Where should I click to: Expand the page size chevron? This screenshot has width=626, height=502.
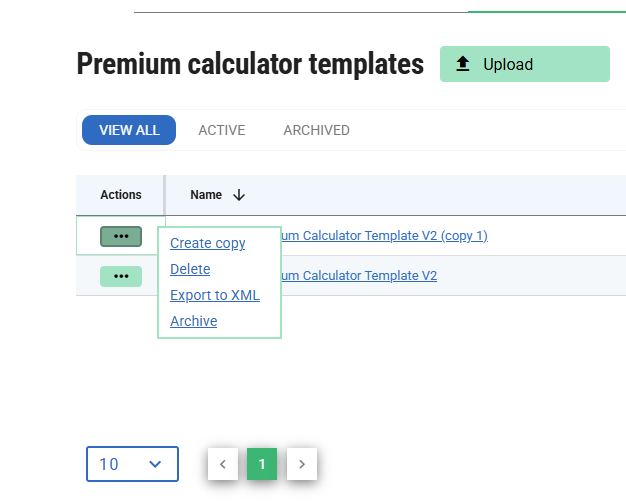(x=155, y=464)
